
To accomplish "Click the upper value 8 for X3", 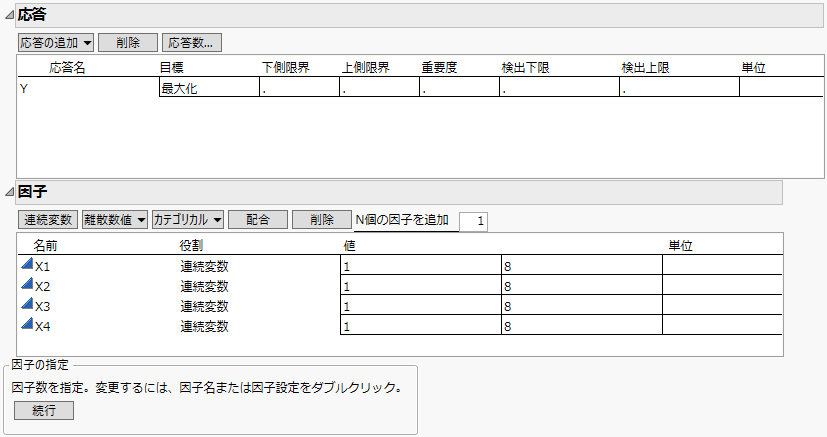I will coord(582,305).
